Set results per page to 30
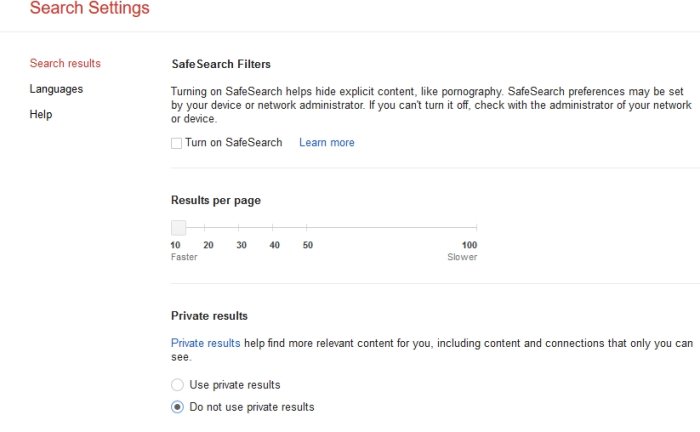The image size is (700, 432). 238,228
